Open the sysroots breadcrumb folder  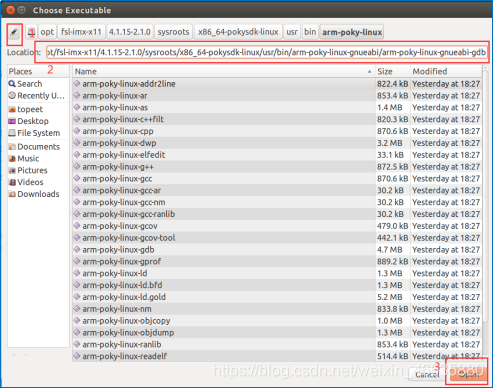tap(173, 32)
